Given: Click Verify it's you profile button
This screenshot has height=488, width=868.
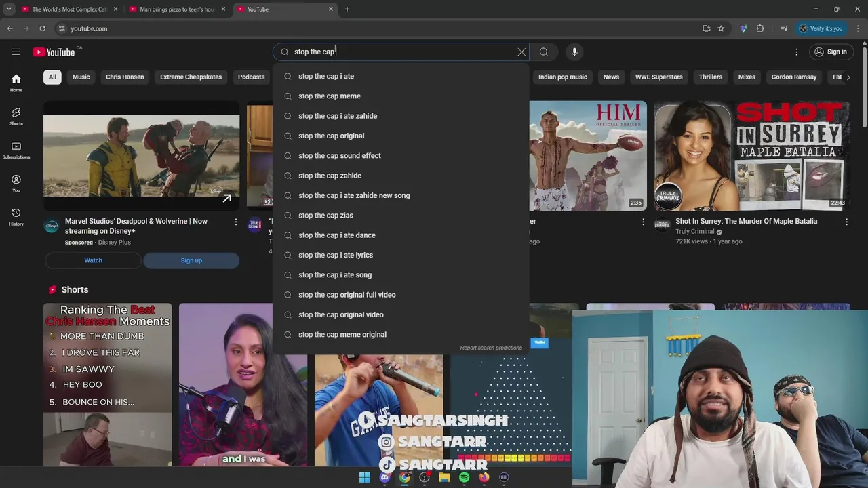Looking at the screenshot, I should [x=821, y=28].
